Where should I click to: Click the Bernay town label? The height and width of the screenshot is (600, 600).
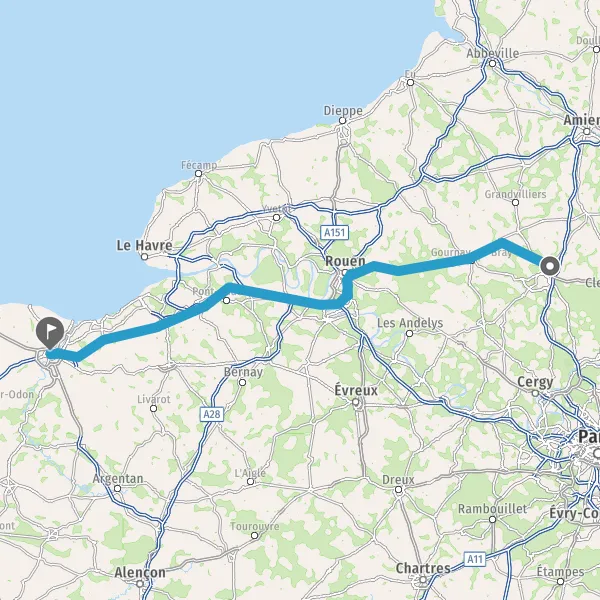pyautogui.click(x=243, y=372)
